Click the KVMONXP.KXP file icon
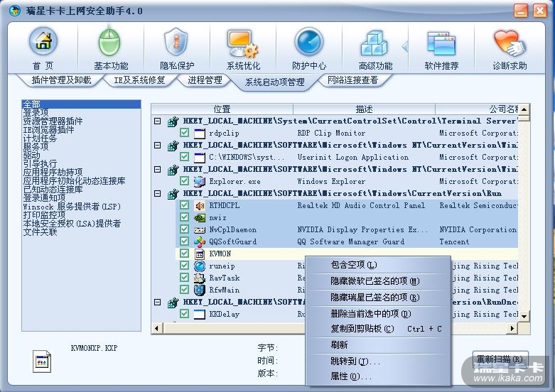This screenshot has width=555, height=392. coord(42,361)
